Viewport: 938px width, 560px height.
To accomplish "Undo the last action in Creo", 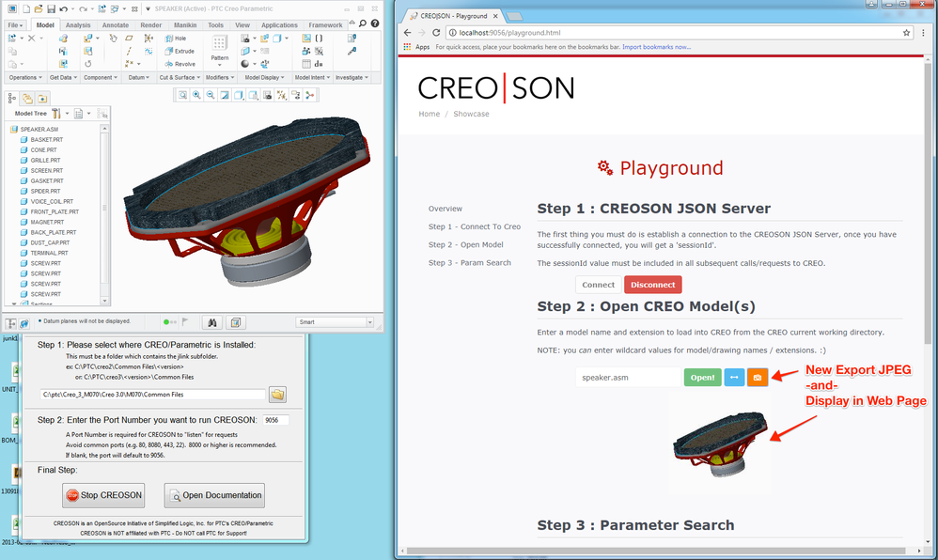I will pos(64,9).
